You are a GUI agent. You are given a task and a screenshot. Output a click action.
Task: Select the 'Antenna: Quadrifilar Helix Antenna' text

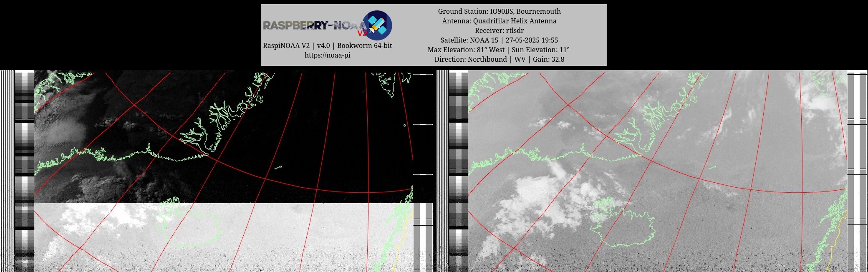coord(499,21)
